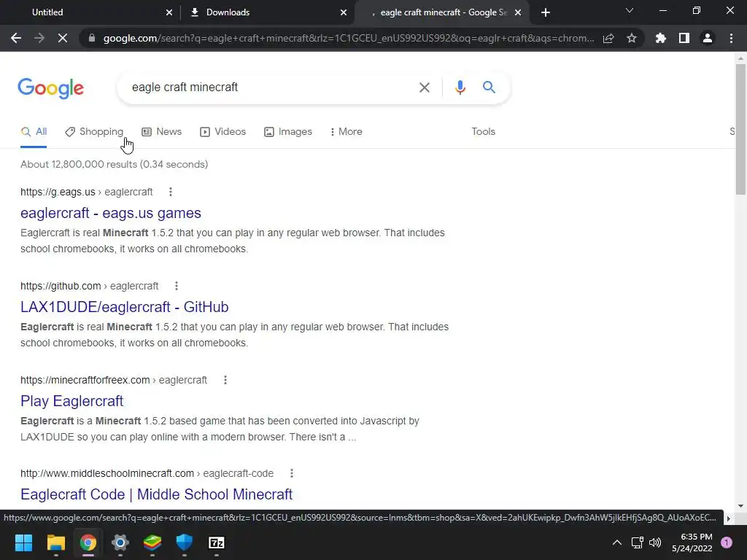Open File Explorer from the taskbar

point(55,542)
